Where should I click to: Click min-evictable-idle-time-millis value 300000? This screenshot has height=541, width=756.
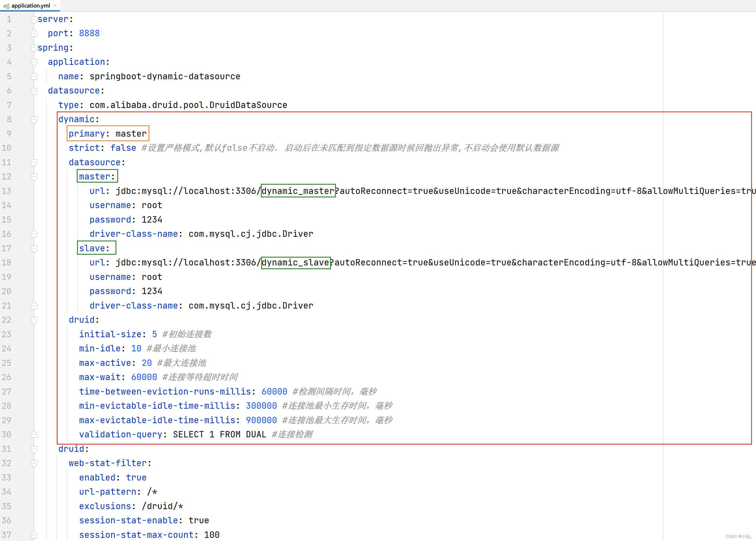tap(261, 406)
